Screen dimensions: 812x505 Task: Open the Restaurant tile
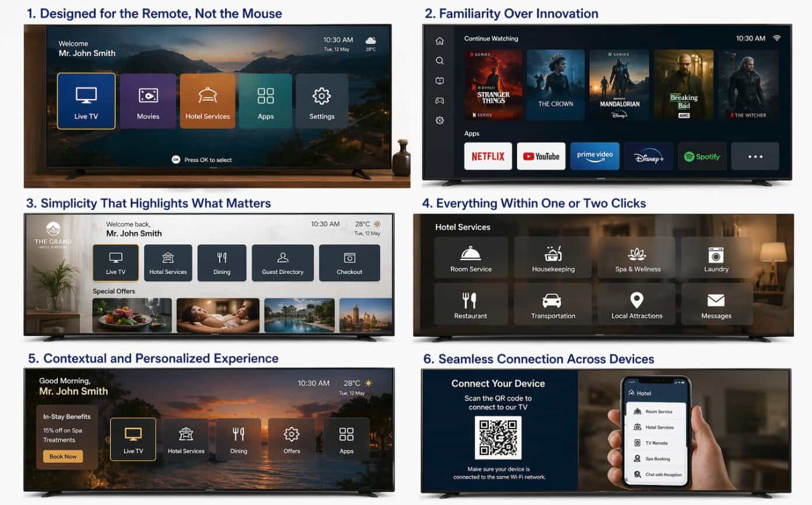[x=471, y=304]
